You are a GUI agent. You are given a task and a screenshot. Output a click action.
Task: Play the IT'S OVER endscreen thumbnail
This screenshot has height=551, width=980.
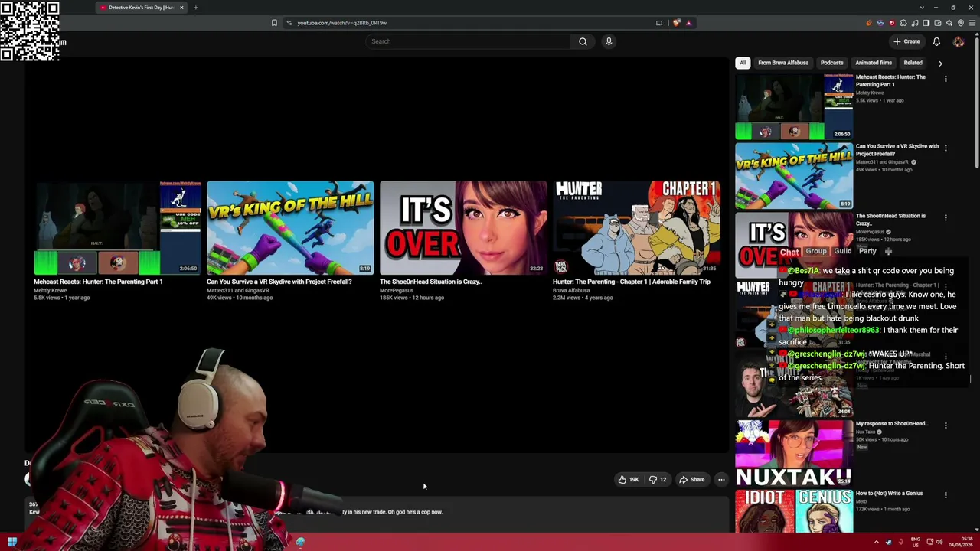point(463,227)
